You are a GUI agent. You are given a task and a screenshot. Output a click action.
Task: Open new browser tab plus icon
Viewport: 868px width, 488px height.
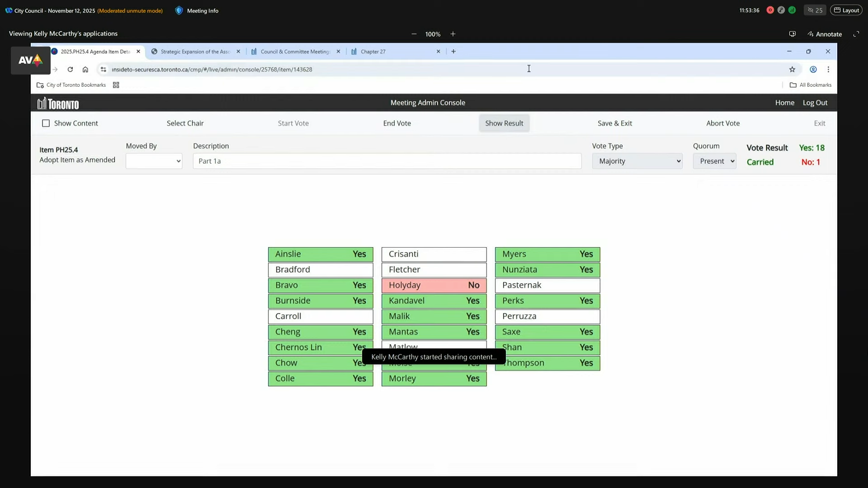(453, 52)
